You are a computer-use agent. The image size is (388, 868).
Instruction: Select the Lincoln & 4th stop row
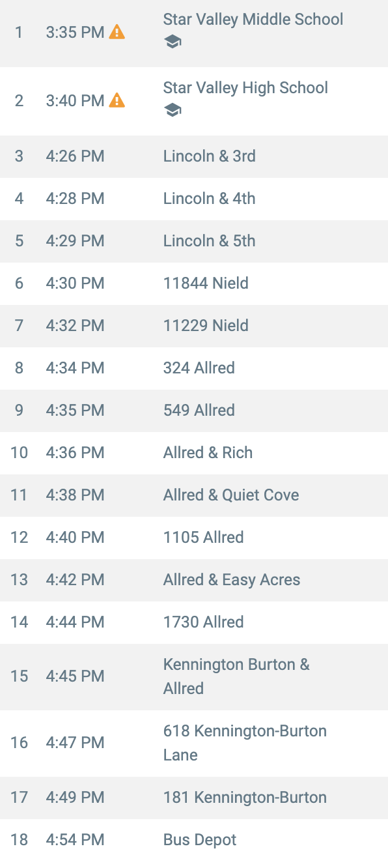194,199
